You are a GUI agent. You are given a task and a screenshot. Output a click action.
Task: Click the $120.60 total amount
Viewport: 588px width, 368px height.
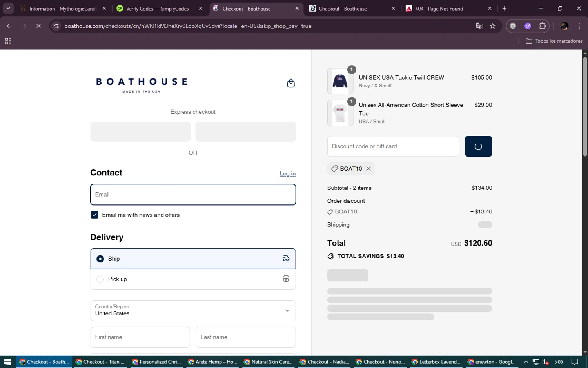(478, 243)
